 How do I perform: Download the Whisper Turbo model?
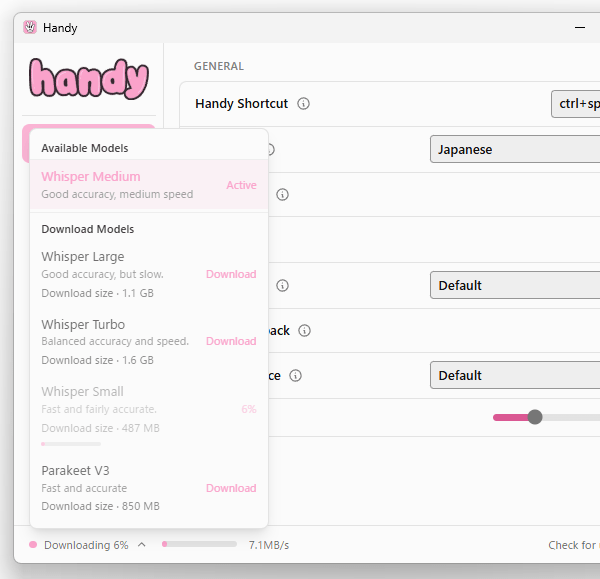[x=231, y=341]
